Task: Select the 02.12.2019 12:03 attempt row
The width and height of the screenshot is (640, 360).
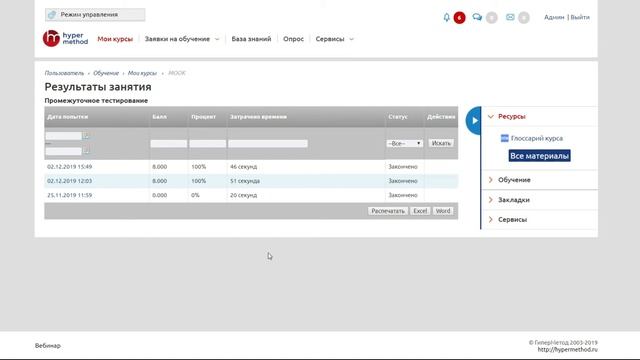Action: pyautogui.click(x=251, y=181)
